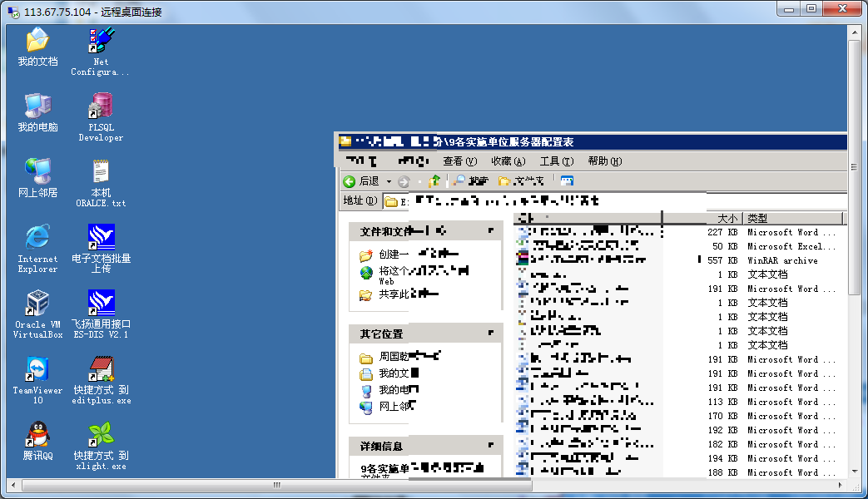The width and height of the screenshot is (868, 499).
Task: Select 我的电脑 desktop icon
Action: [x=37, y=113]
